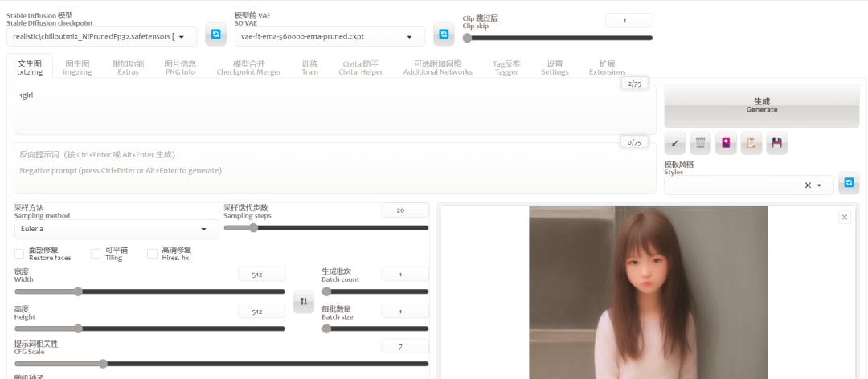Refresh the Styles list

click(x=849, y=183)
